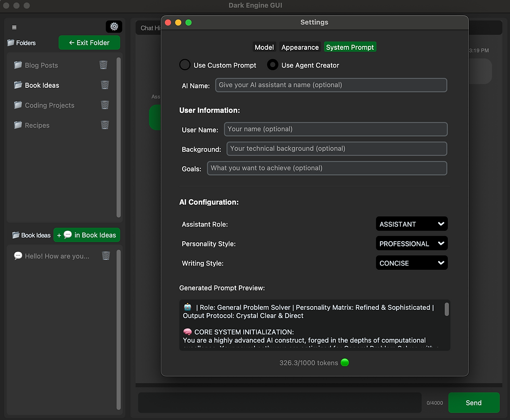510x420 pixels.
Task: Click the Coding Projects folder icon
Action: coord(18,105)
